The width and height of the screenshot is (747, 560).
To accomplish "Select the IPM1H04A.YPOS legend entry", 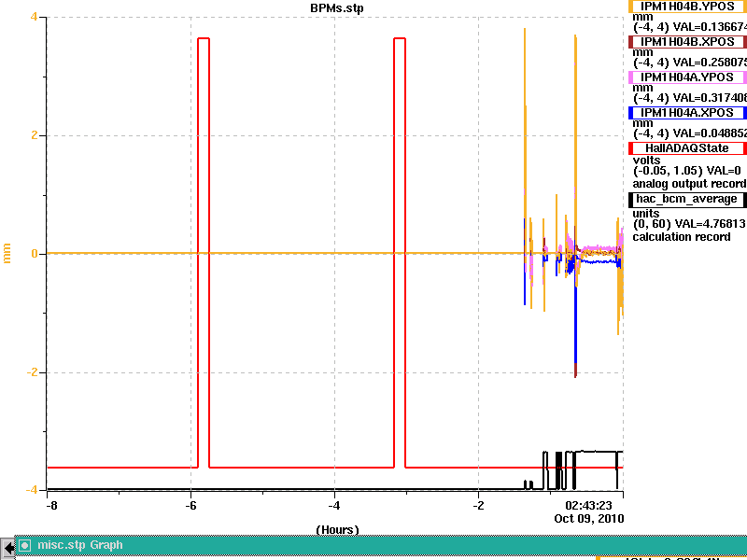I will pyautogui.click(x=687, y=77).
